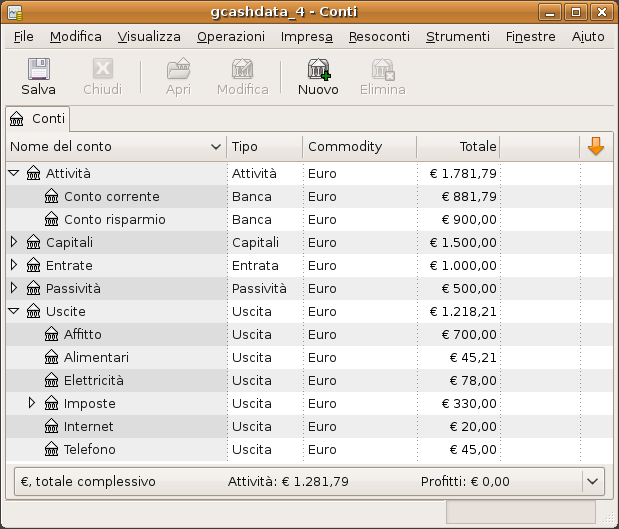Collapse the Attività account tree
This screenshot has height=529, width=619.
pyautogui.click(x=14, y=173)
